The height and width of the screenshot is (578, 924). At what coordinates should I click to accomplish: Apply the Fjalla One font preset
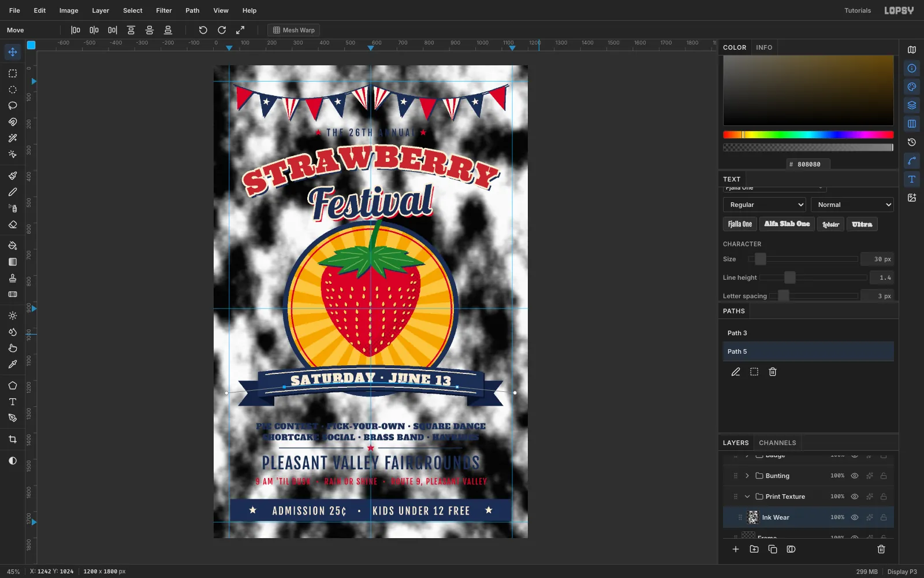click(740, 224)
